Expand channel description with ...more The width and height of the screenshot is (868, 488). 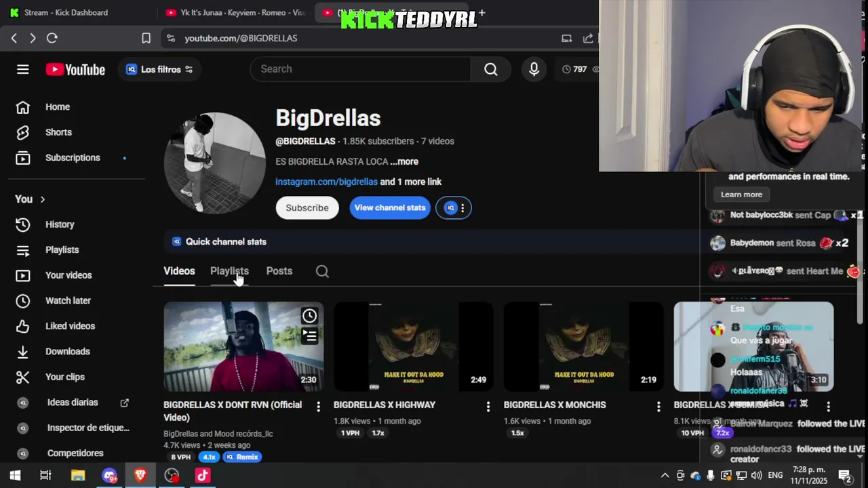click(x=404, y=161)
